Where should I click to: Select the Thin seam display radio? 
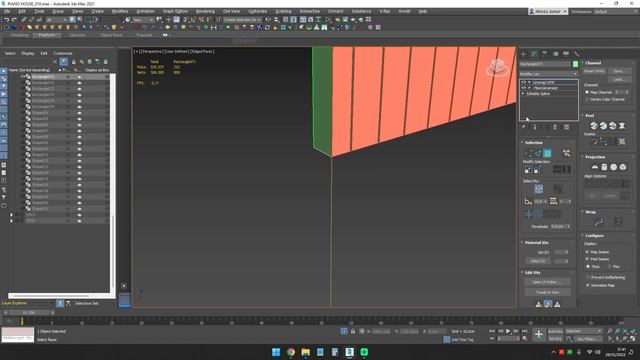[609, 267]
